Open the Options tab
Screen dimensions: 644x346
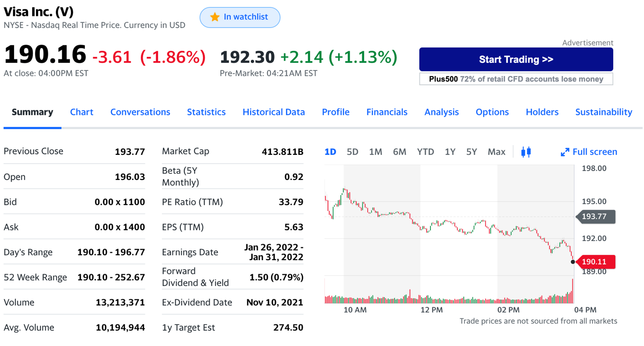(x=492, y=112)
